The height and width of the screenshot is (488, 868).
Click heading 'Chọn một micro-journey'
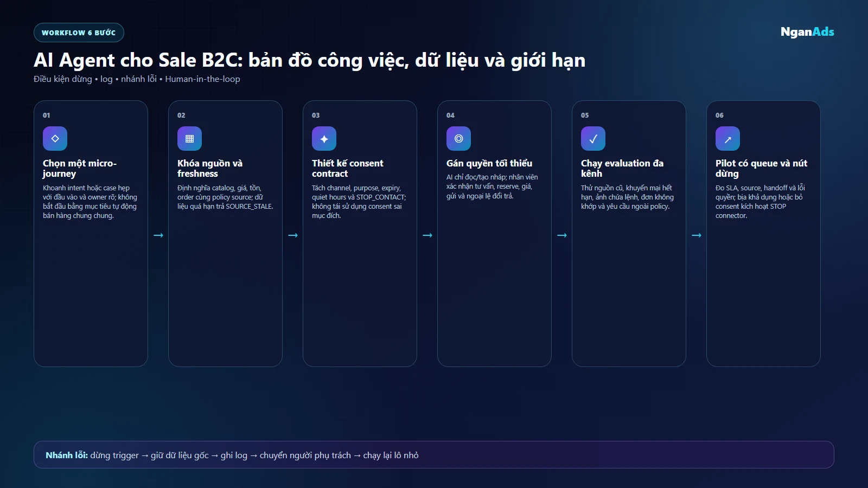coord(80,168)
